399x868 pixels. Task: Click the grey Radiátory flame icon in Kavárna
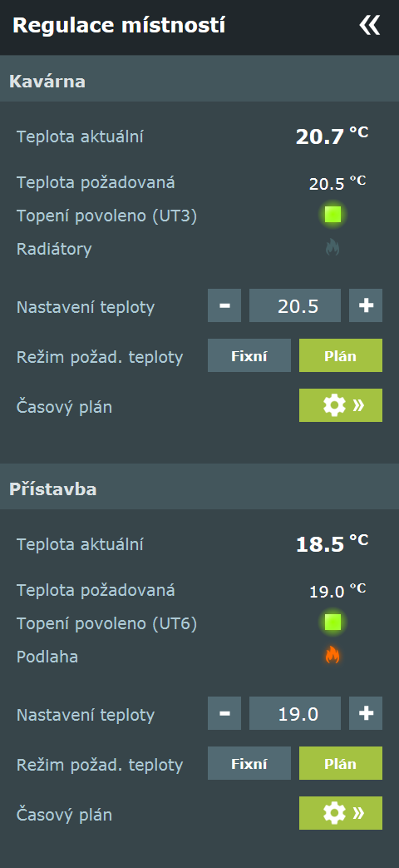[x=332, y=247]
